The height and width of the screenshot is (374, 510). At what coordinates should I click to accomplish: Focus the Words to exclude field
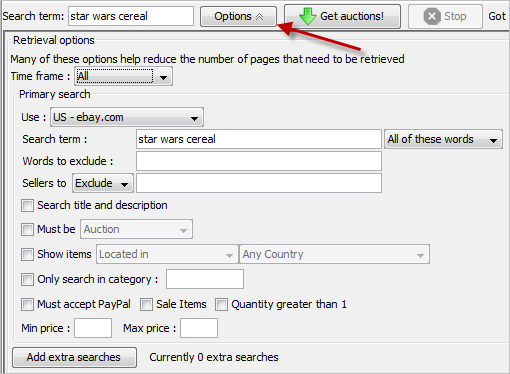(259, 161)
